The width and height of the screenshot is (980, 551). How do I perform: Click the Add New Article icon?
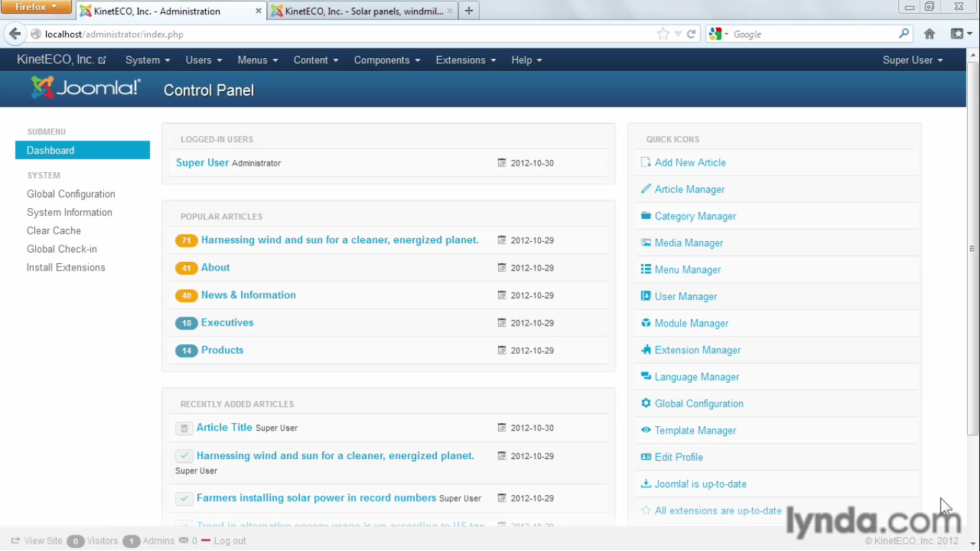(x=646, y=162)
